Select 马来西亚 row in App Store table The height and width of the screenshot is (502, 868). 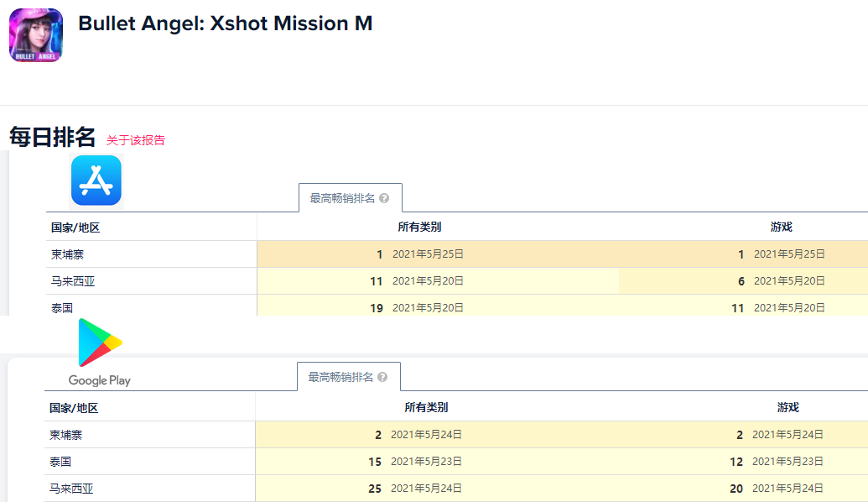(x=73, y=281)
